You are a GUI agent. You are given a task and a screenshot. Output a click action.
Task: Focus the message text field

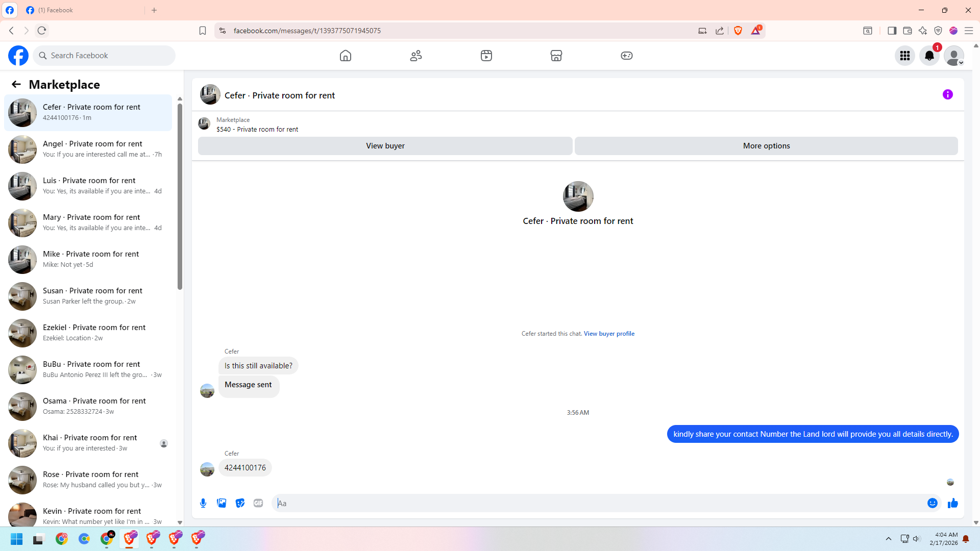point(597,503)
